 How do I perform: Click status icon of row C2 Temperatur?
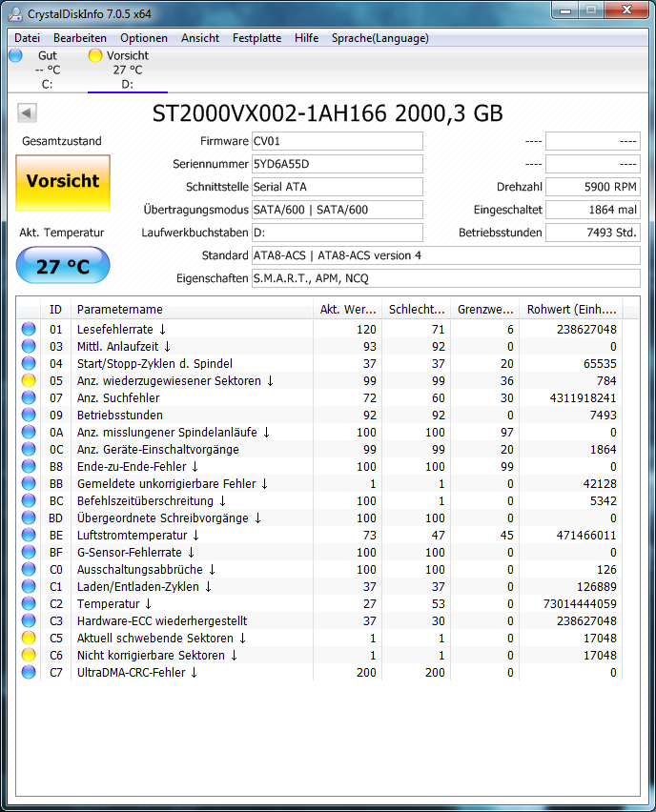tap(29, 603)
